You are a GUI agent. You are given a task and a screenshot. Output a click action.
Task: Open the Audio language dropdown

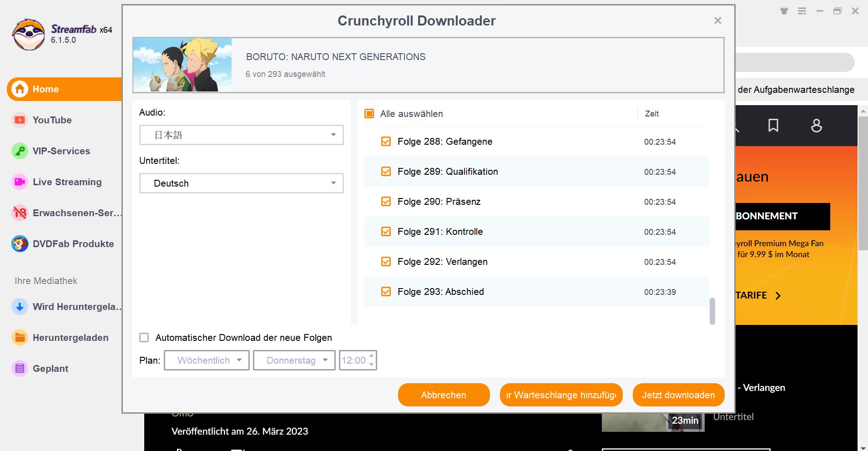pos(241,135)
